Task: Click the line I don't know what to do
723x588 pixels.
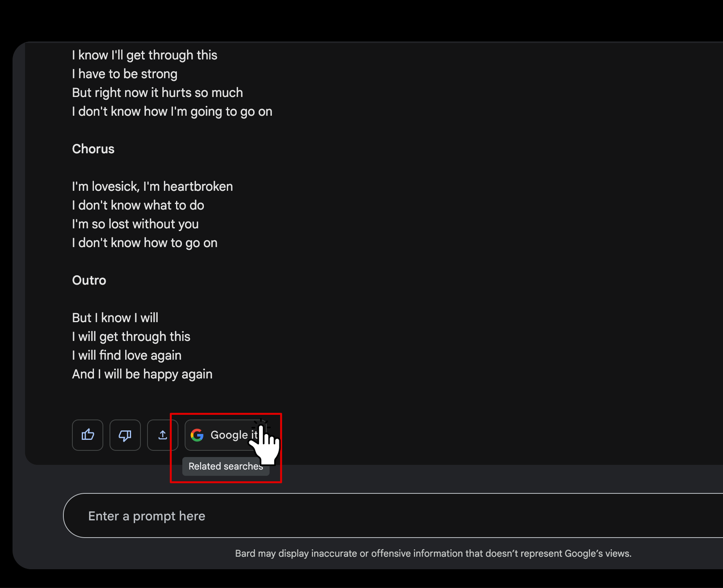Action: point(138,205)
